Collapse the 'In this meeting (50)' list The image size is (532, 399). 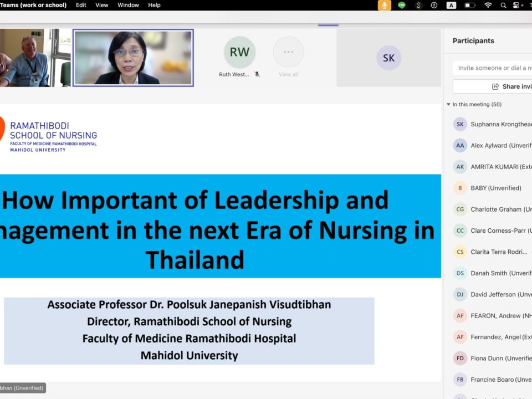448,104
